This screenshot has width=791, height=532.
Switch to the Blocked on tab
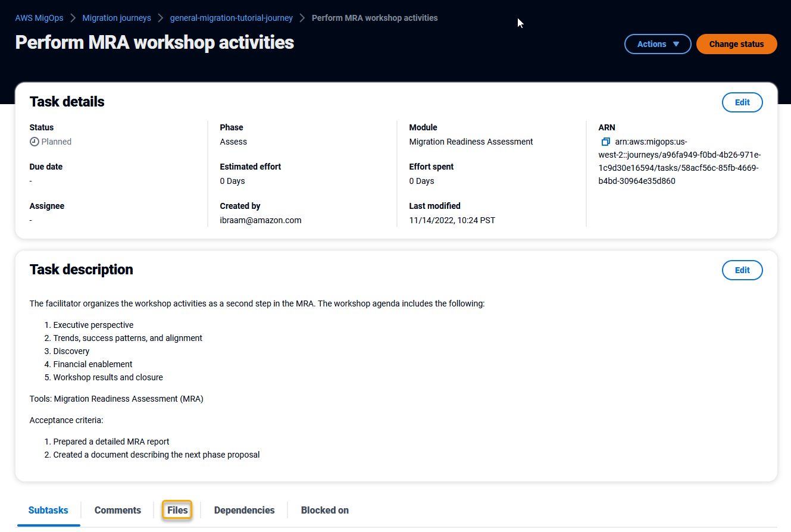click(x=325, y=510)
